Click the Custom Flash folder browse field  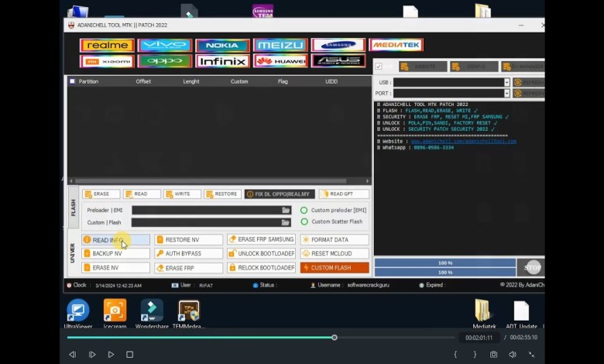[286, 222]
